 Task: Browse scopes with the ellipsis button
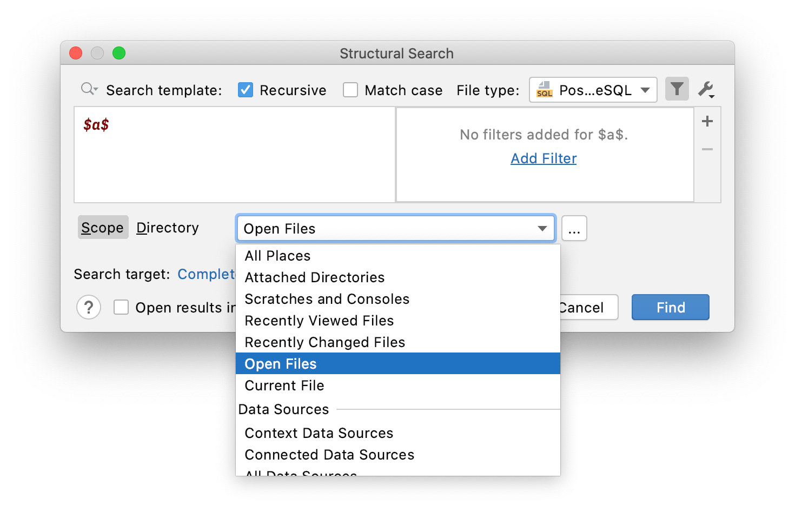pyautogui.click(x=574, y=228)
